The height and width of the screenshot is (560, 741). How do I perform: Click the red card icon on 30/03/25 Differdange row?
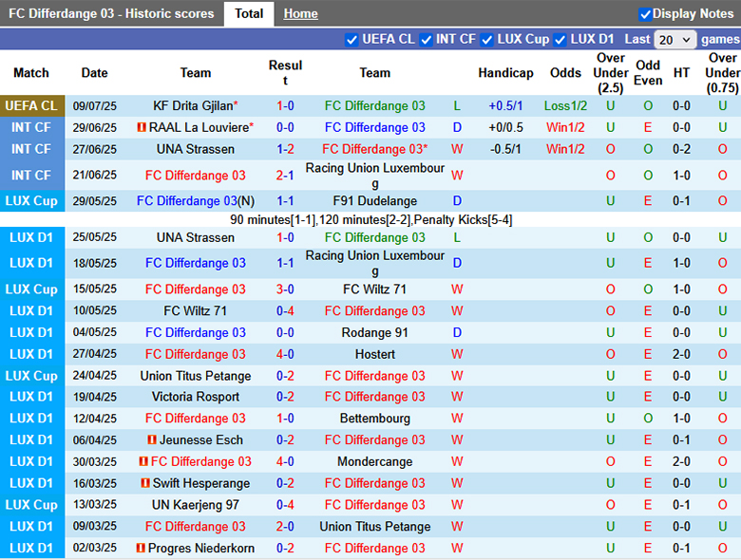(143, 461)
